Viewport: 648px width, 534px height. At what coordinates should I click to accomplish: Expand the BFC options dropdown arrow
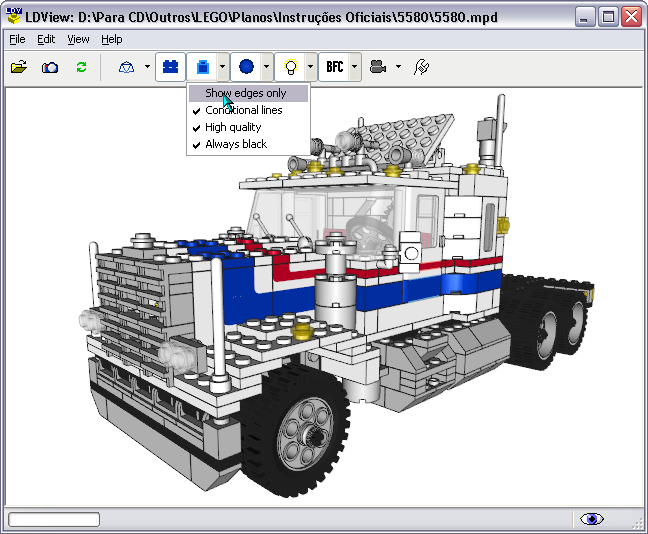tap(355, 67)
